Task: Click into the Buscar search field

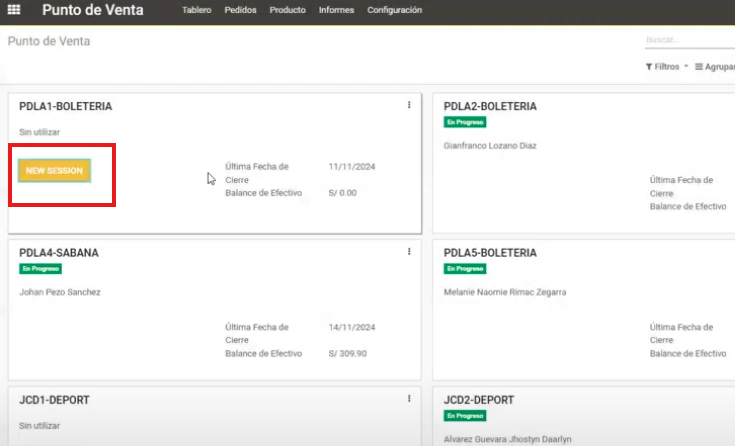Action: [x=689, y=40]
